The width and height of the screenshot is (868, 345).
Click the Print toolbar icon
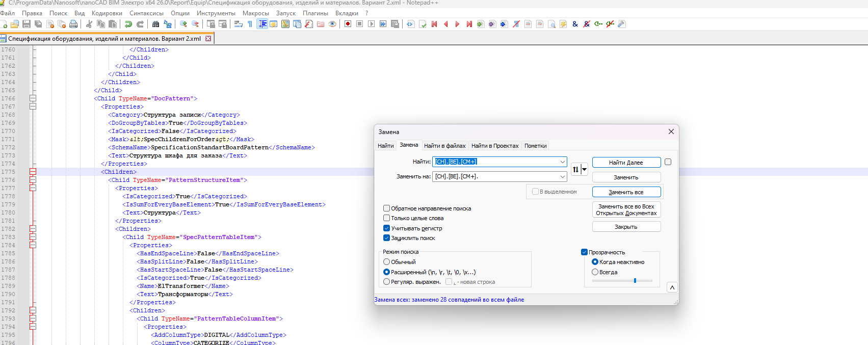(x=73, y=24)
